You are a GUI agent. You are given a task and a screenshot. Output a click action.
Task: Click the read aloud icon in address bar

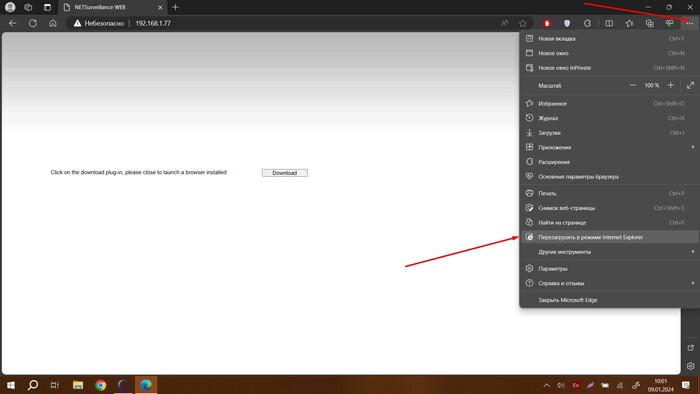point(504,23)
